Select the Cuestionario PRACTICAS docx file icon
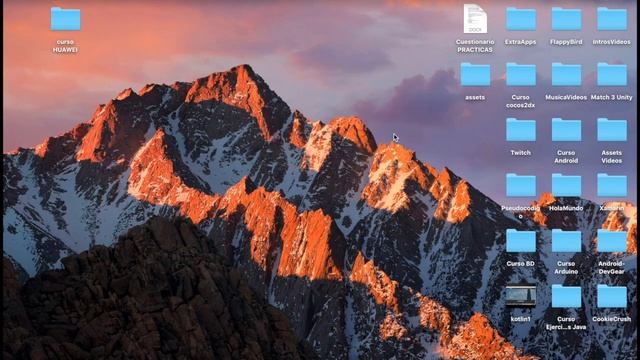 click(475, 19)
